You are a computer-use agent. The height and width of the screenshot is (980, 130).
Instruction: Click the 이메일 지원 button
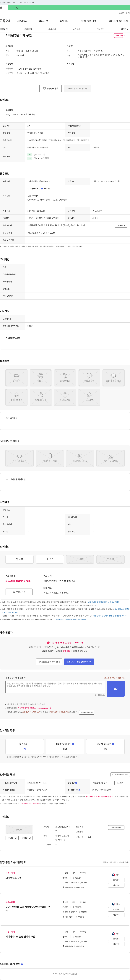coord(19,592)
